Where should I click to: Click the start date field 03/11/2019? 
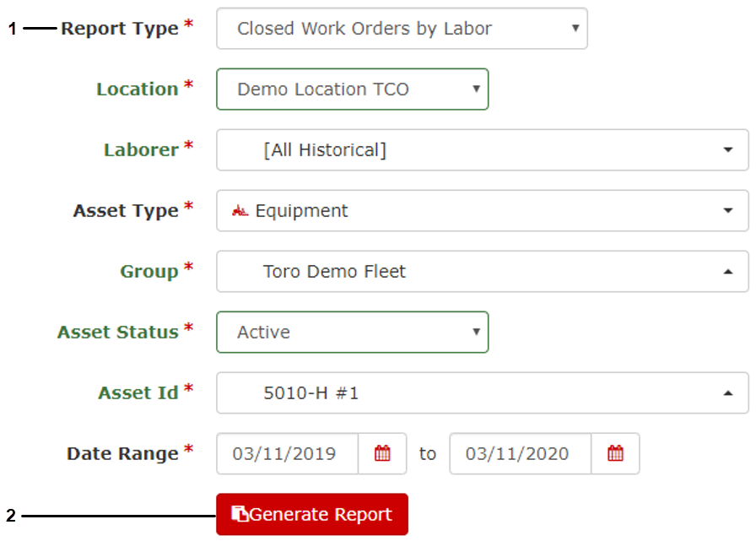(x=287, y=454)
